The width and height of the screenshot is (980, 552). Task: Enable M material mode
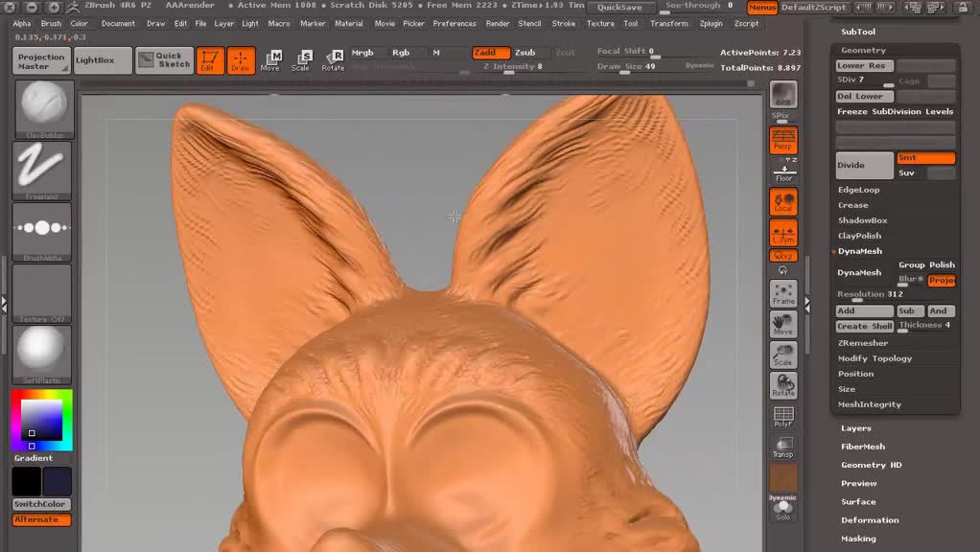coord(436,53)
